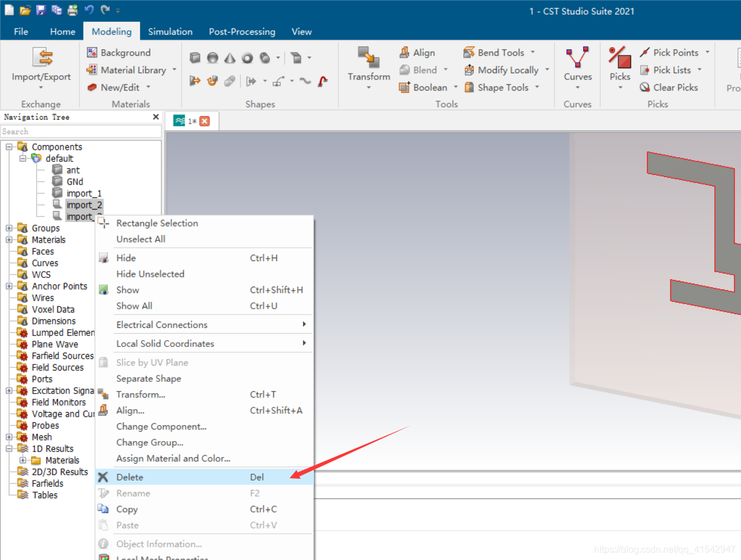Click the Print icon in title bar
Viewport: 741px width, 560px height.
click(x=73, y=10)
